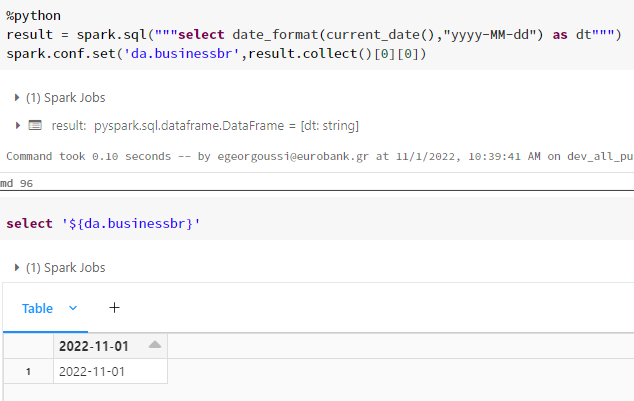This screenshot has width=634, height=401.
Task: Add a visualization with the plus icon
Action: 114,308
